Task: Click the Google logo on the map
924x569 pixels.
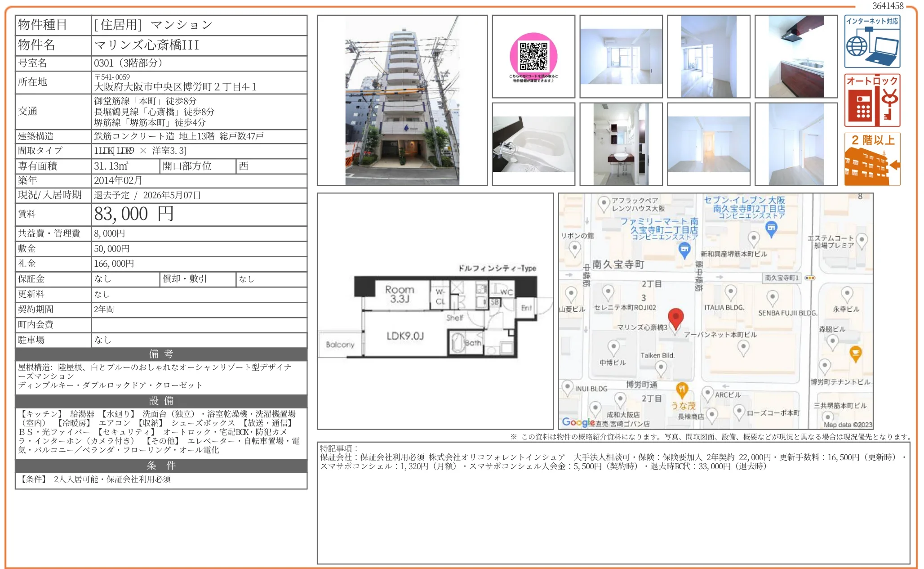Action: [577, 422]
